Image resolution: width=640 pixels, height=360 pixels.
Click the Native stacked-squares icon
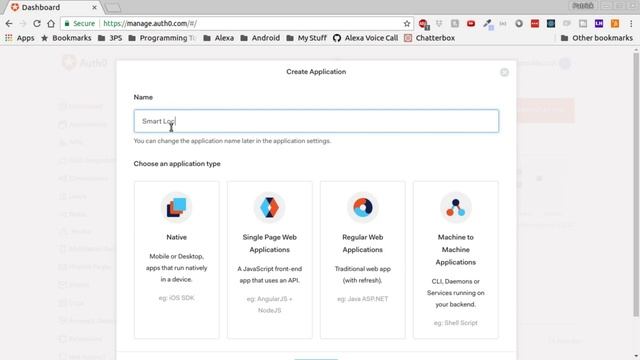click(x=176, y=207)
